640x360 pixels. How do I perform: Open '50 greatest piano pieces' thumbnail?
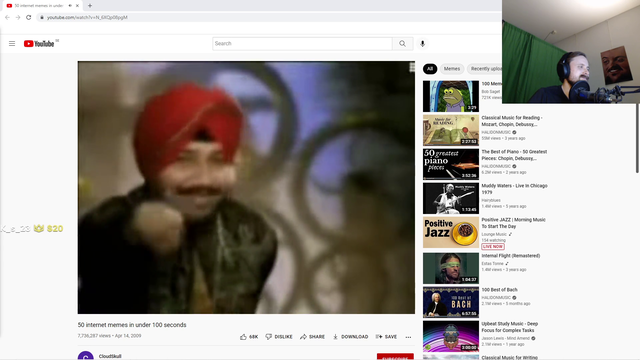coord(451,164)
